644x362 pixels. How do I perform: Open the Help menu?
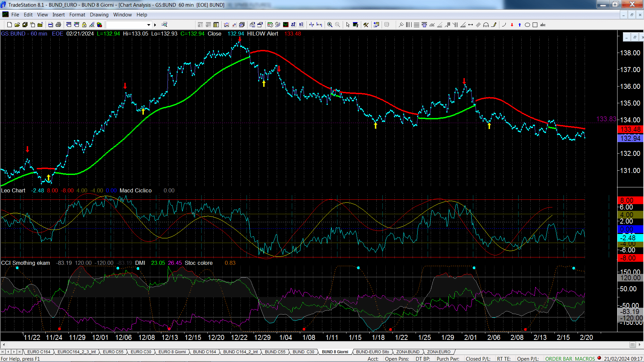142,15
